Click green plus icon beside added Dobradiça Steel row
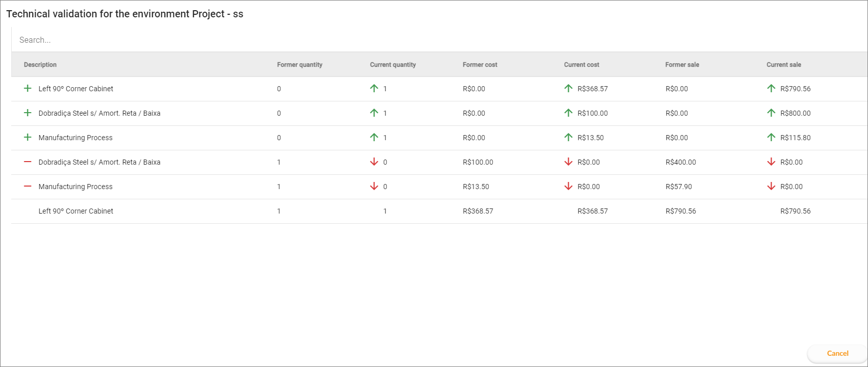This screenshot has width=868, height=367. [28, 113]
